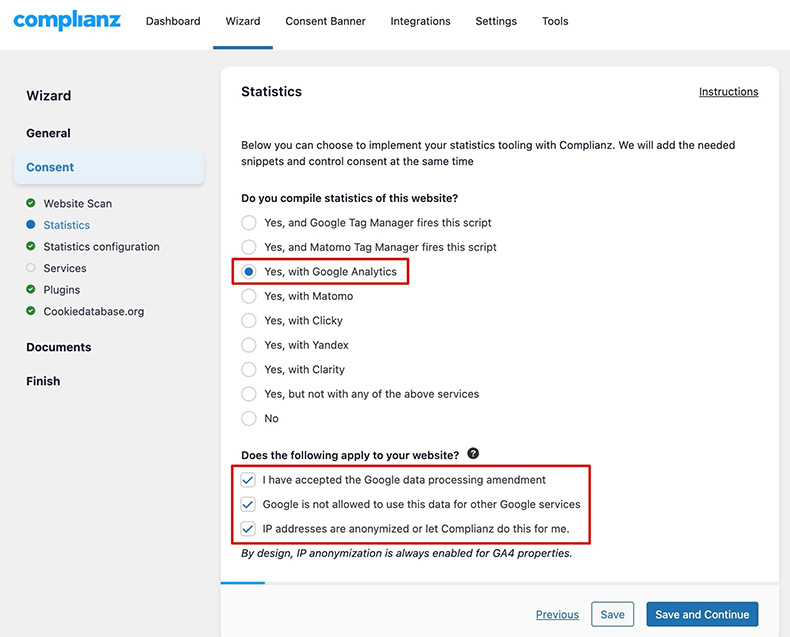Choose the Google Tag Manager radio option
This screenshot has width=790, height=637.
pos(249,222)
